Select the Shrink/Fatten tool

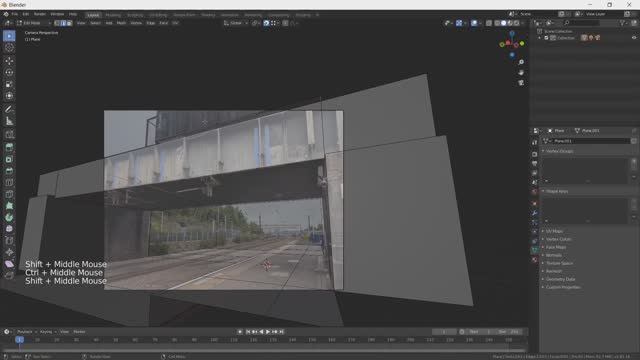pyautogui.click(x=9, y=253)
